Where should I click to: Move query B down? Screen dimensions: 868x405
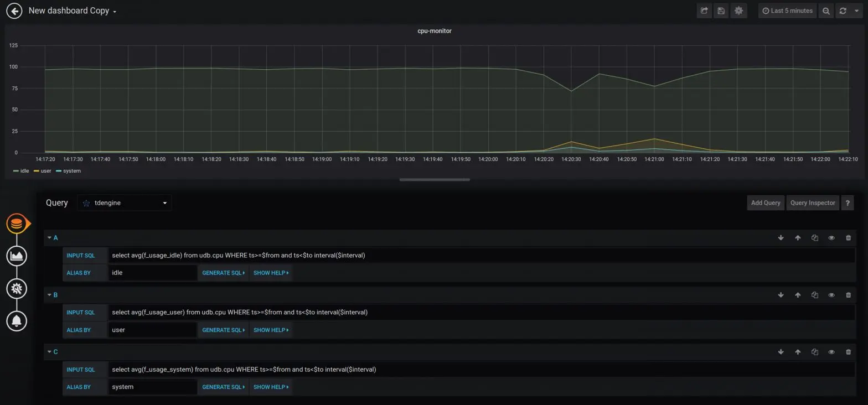pyautogui.click(x=781, y=295)
